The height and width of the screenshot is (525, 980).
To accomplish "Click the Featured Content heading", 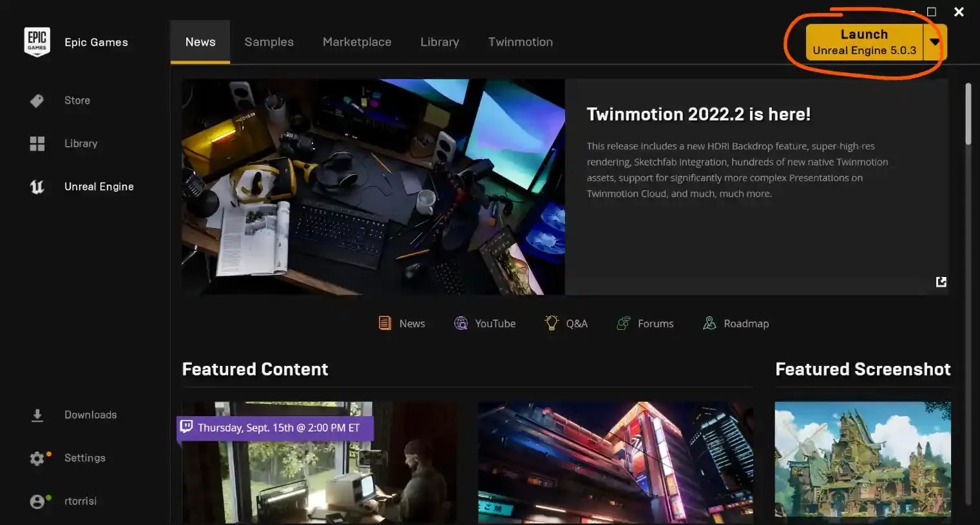I will coord(255,369).
